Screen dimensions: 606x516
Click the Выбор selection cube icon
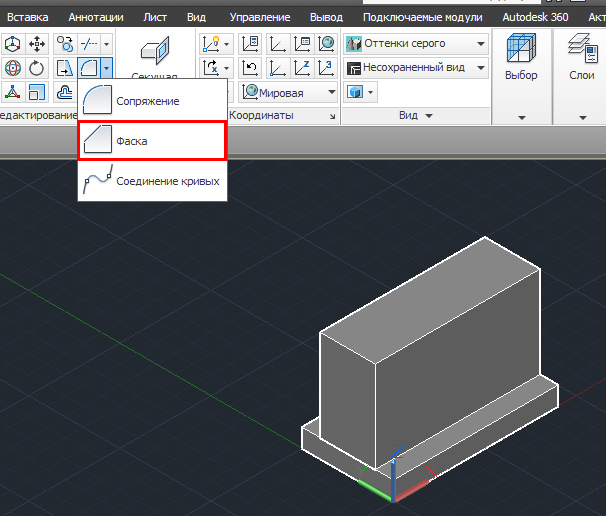521,48
